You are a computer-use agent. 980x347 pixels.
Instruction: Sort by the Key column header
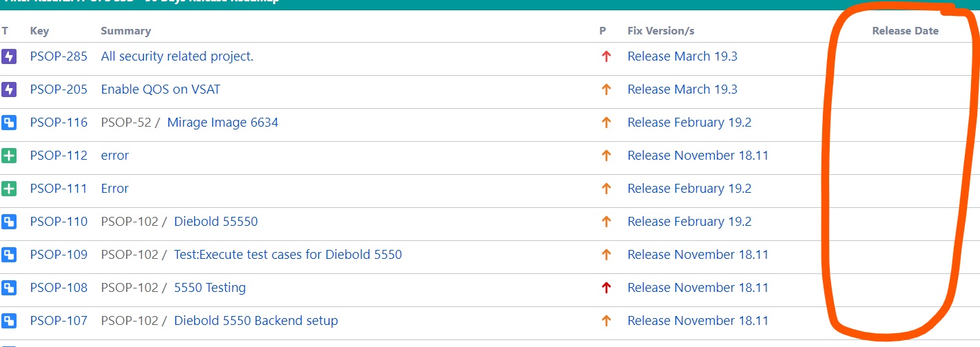[x=39, y=31]
